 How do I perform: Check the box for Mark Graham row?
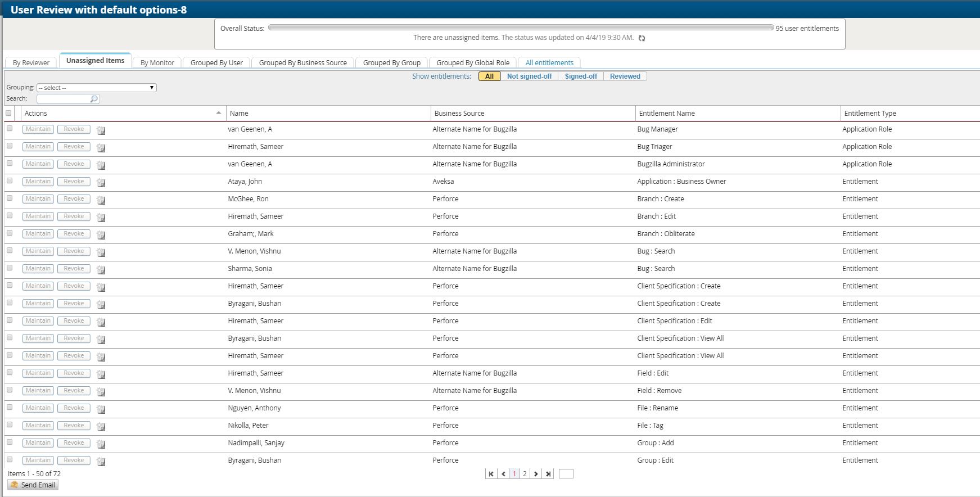pyautogui.click(x=10, y=233)
